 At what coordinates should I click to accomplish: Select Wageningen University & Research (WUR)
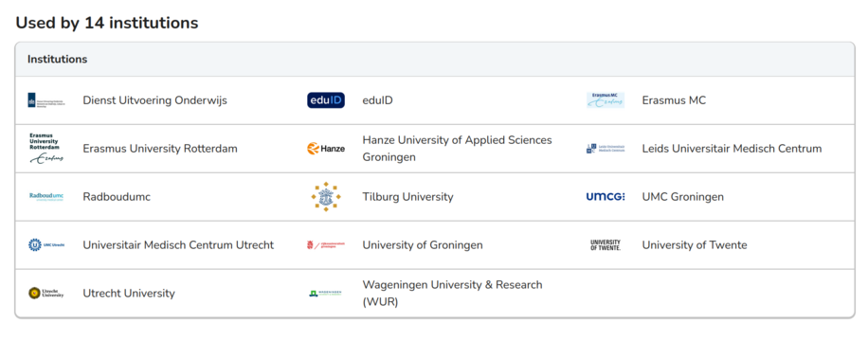pos(452,293)
